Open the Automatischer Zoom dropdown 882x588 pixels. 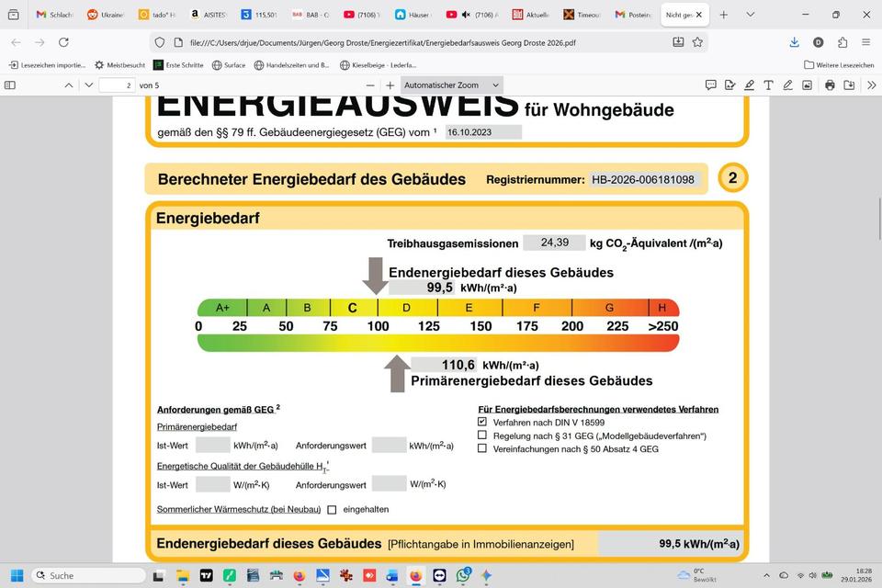(451, 85)
